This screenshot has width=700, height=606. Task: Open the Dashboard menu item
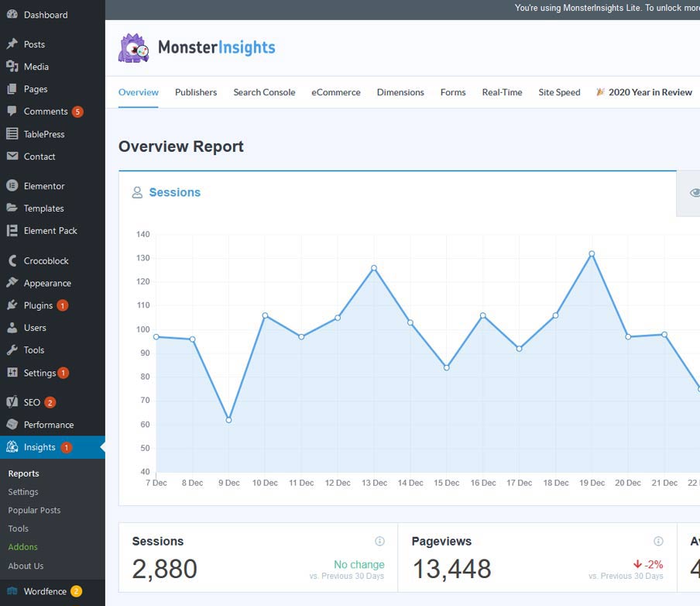(53, 15)
